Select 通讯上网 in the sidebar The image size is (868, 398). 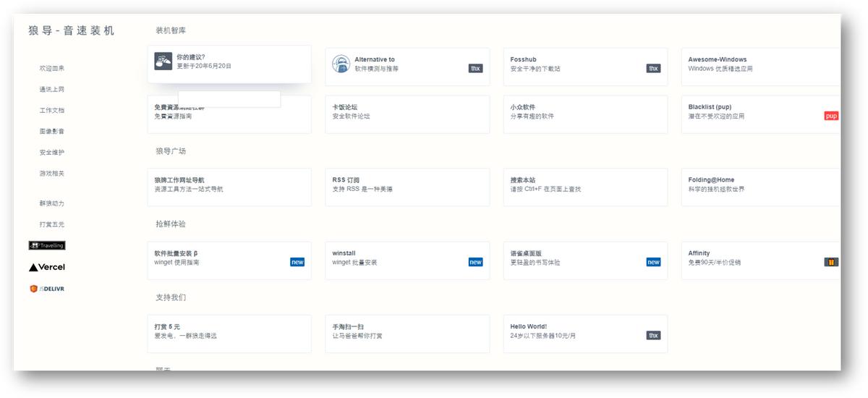tap(52, 89)
